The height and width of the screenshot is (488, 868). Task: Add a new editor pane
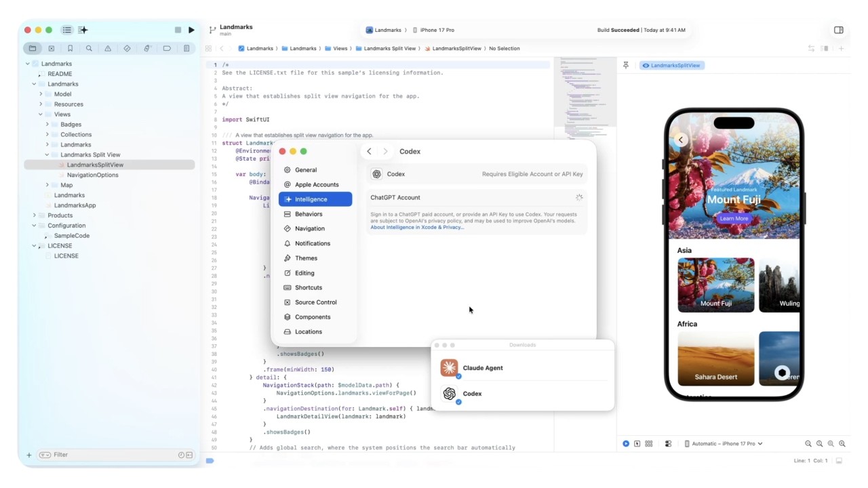(841, 49)
